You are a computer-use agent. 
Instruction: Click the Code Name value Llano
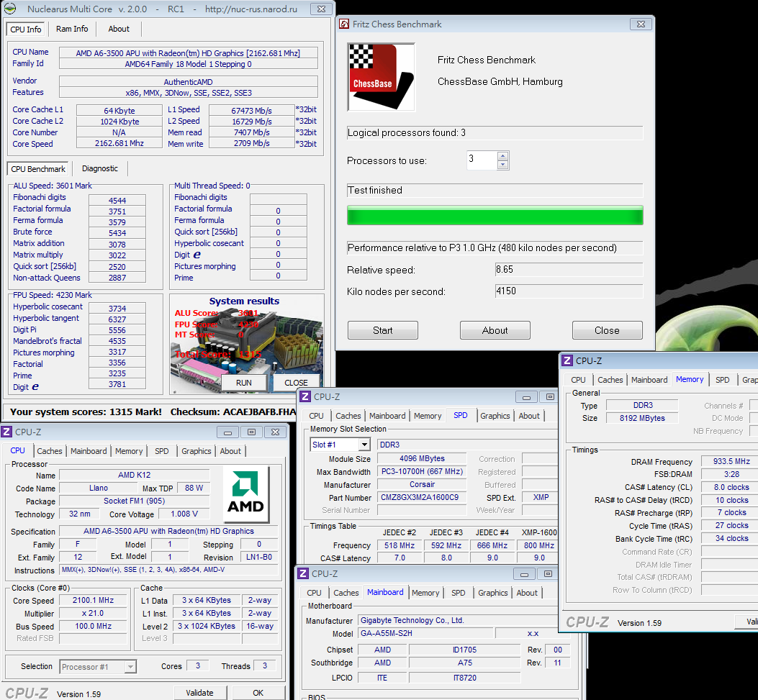pos(99,488)
